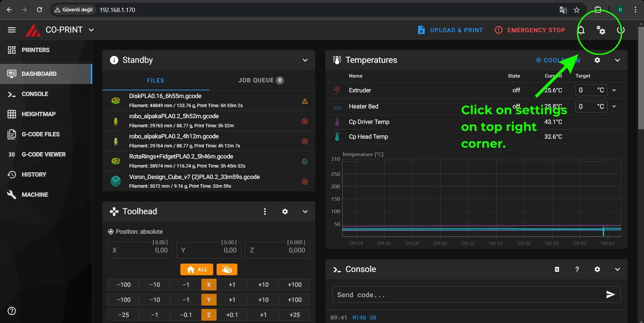The height and width of the screenshot is (323, 644).
Task: Send console code arrow icon
Action: click(610, 294)
